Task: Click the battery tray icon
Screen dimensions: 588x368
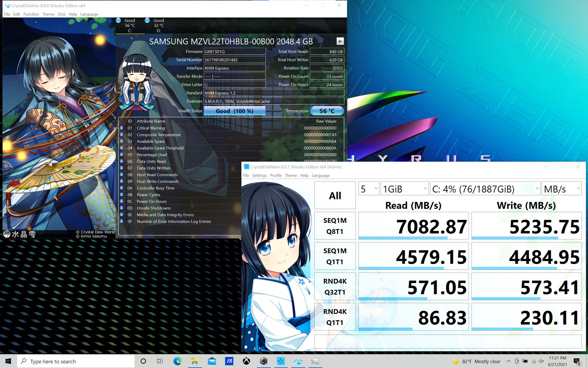Action: [x=525, y=361]
